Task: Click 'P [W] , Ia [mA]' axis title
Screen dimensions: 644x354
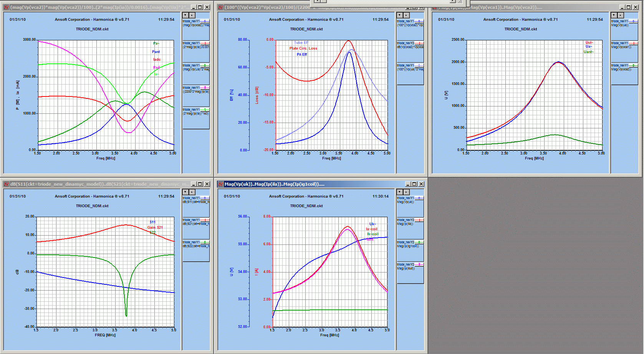Action: pos(18,95)
